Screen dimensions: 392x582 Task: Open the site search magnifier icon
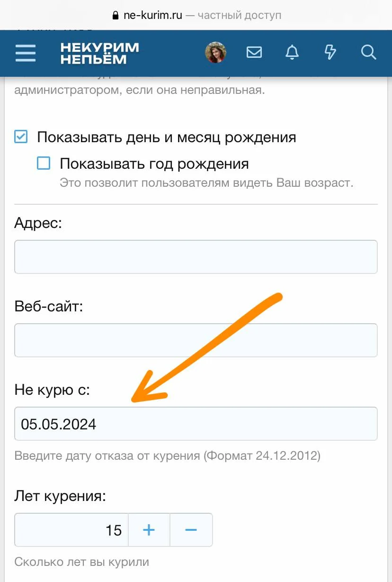(x=368, y=53)
